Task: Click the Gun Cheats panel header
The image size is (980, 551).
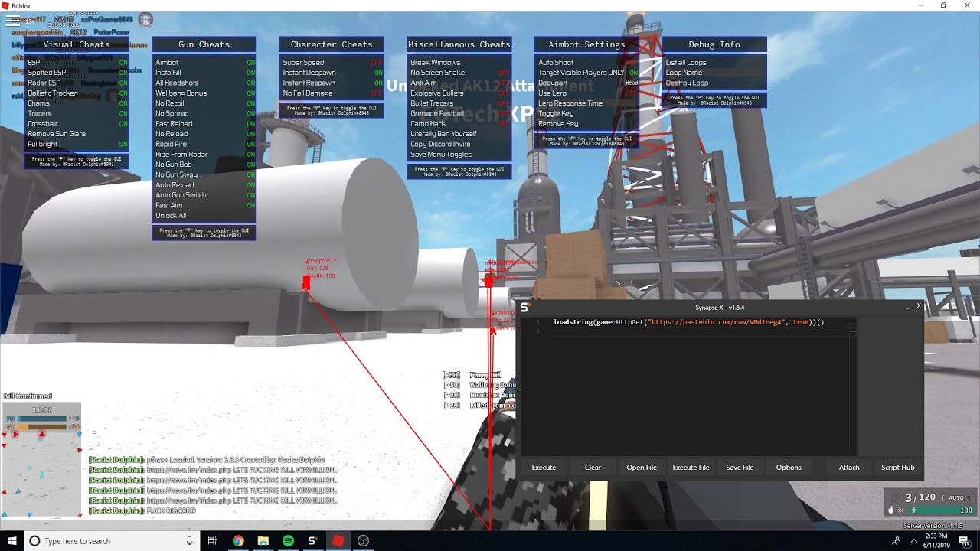Action: (x=204, y=44)
